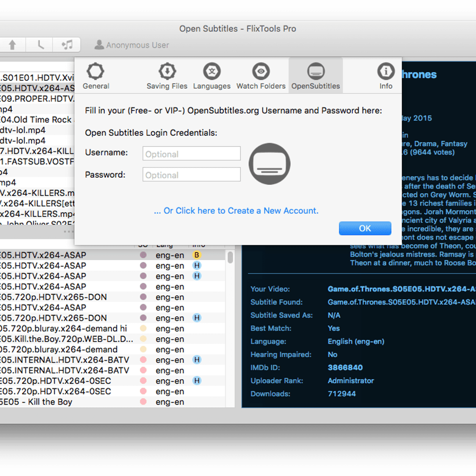The image size is (476, 476).
Task: Click the General gear icon
Action: [x=95, y=71]
